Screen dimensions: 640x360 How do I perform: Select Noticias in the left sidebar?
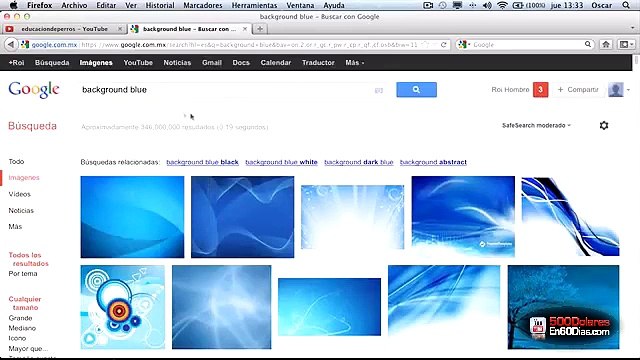pyautogui.click(x=21, y=210)
